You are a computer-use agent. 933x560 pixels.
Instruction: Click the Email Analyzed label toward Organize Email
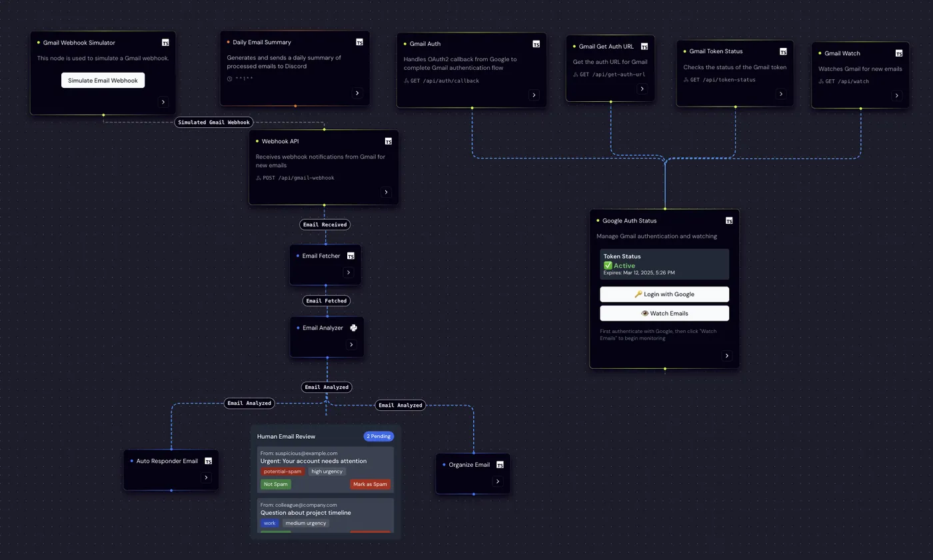click(400, 405)
